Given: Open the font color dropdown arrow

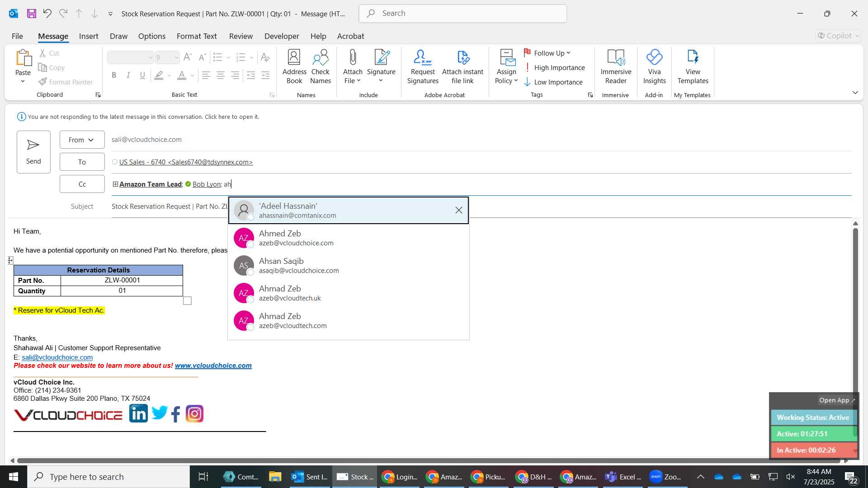Looking at the screenshot, I should 193,75.
